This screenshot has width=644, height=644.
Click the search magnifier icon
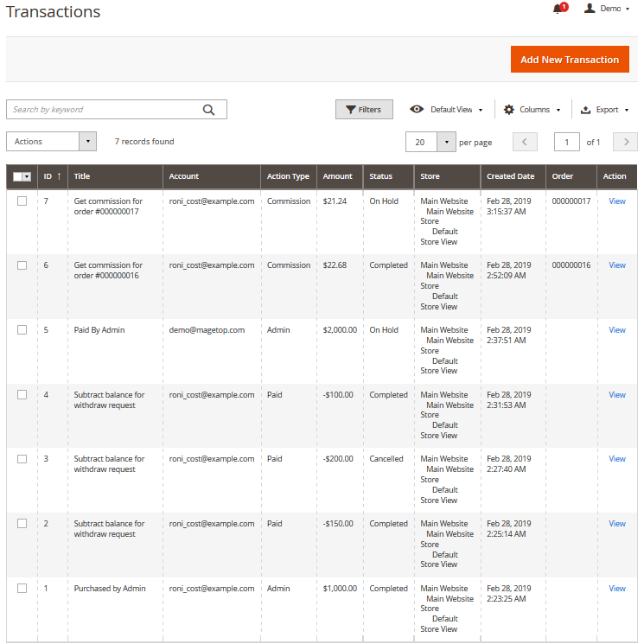click(208, 110)
